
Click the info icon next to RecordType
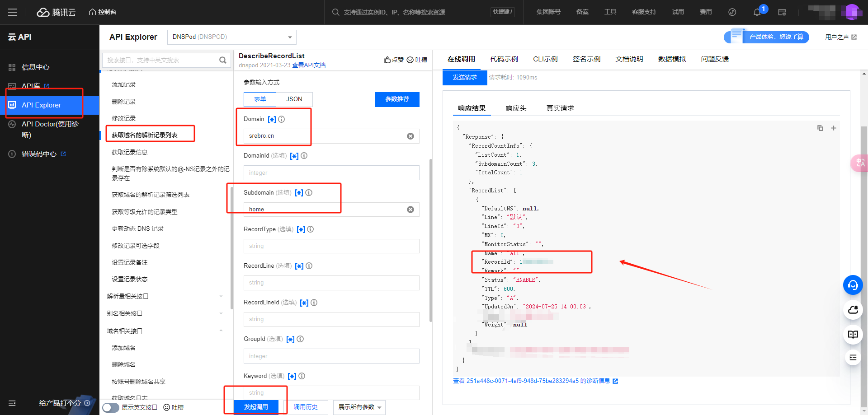(311, 229)
